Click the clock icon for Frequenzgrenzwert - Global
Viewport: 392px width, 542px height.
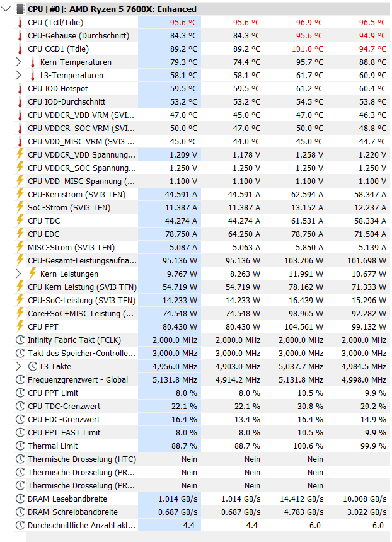[x=20, y=379]
